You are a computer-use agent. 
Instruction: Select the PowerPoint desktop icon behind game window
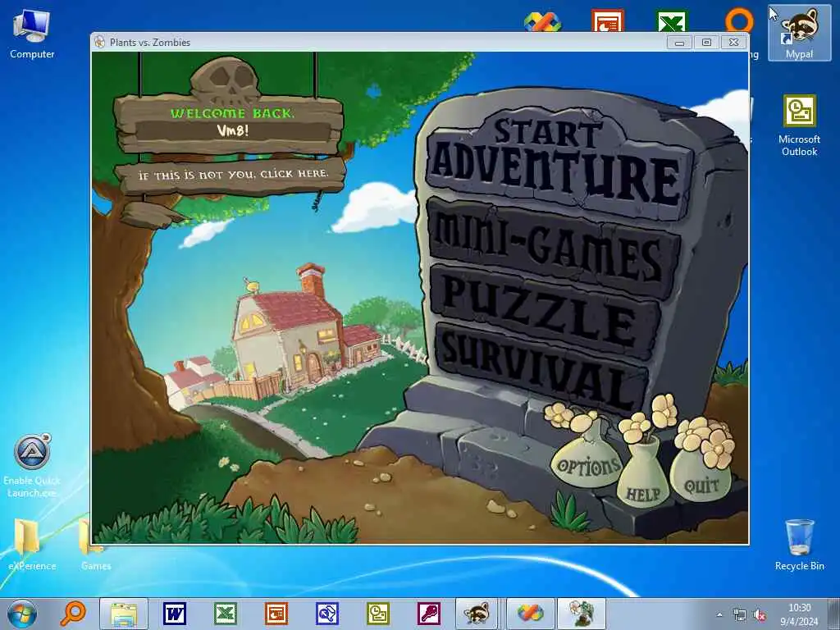[x=608, y=21]
